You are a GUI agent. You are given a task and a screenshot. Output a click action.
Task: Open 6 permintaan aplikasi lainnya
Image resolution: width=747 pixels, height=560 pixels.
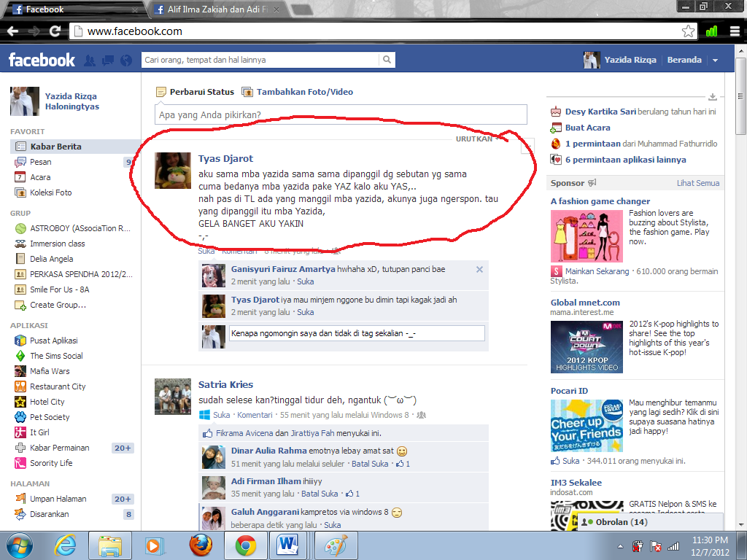625,160
